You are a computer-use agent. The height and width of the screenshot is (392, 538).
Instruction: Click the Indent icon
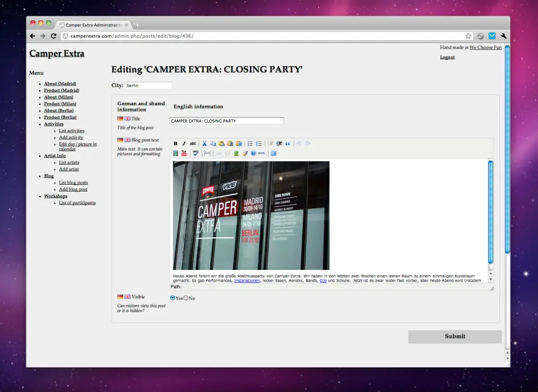279,144
